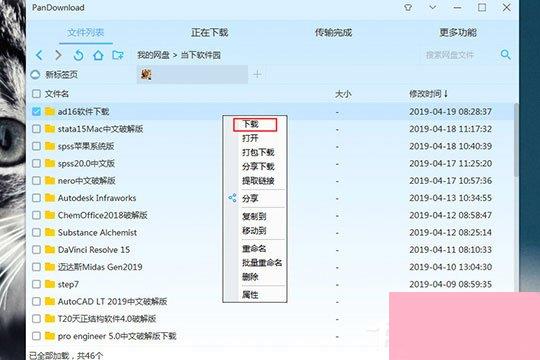Choose 批量重命名 in context menu
Image resolution: width=540 pixels, height=360 pixels.
coord(262,263)
